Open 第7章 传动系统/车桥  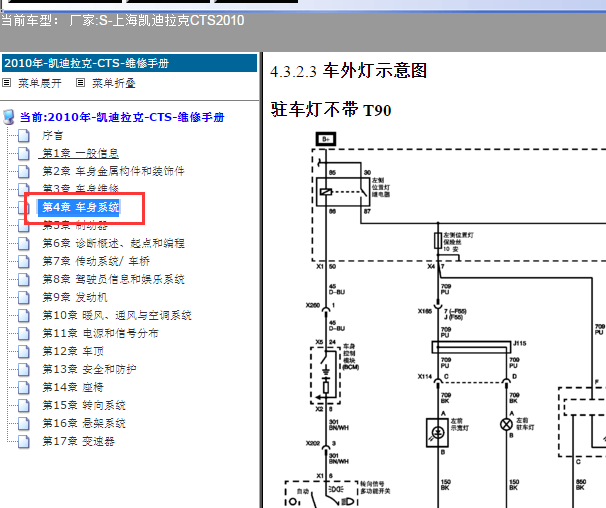tap(96, 261)
